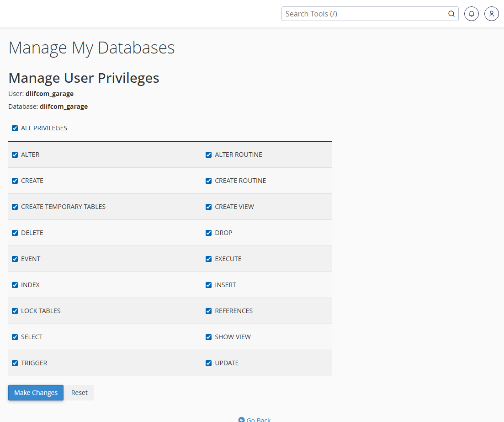This screenshot has height=422, width=504.
Task: Disable the TRIGGER privilege checkbox
Action: [x=15, y=363]
